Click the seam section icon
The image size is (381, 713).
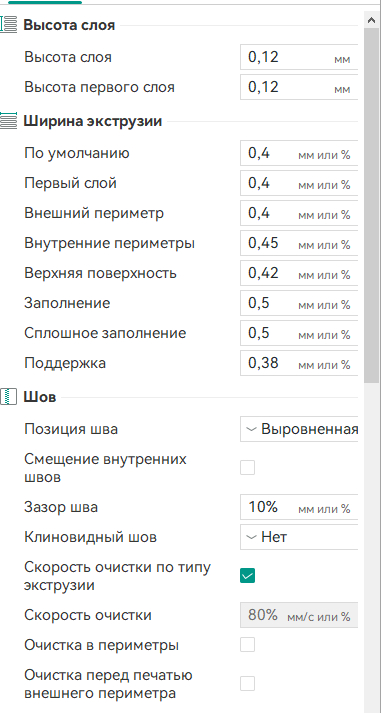[x=9, y=397]
